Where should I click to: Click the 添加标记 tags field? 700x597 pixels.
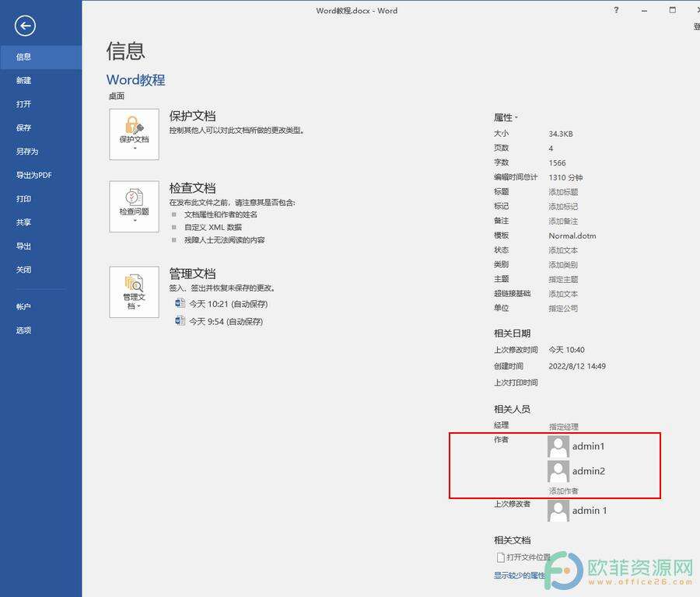[x=563, y=207]
